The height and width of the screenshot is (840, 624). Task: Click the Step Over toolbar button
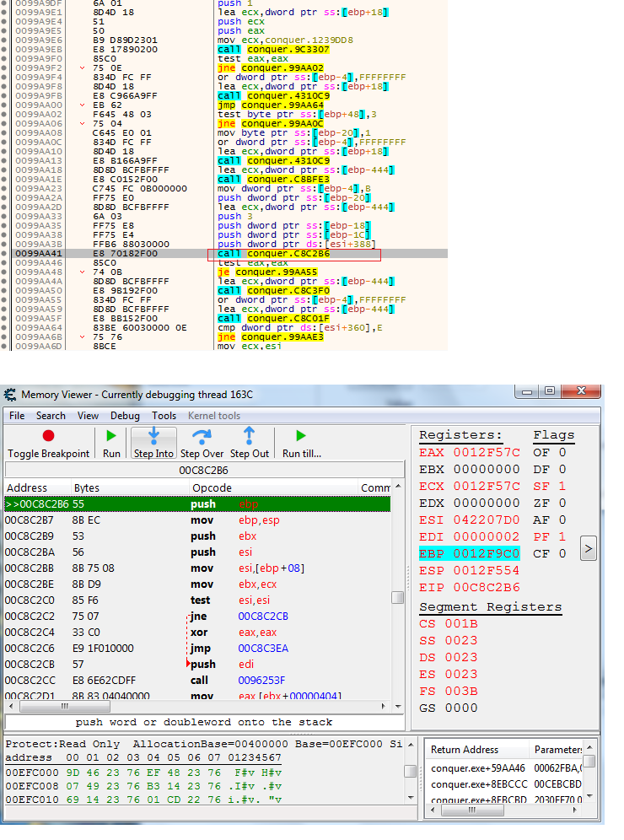tap(202, 444)
